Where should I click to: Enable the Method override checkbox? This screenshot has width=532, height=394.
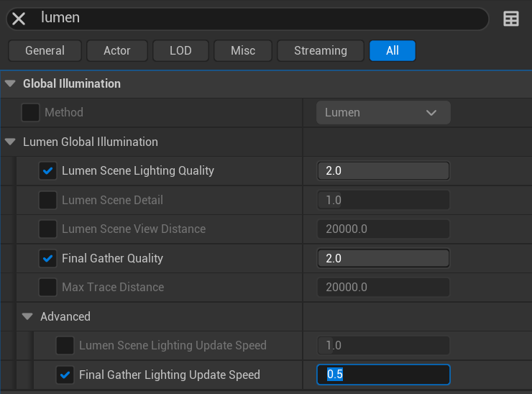[x=30, y=112]
